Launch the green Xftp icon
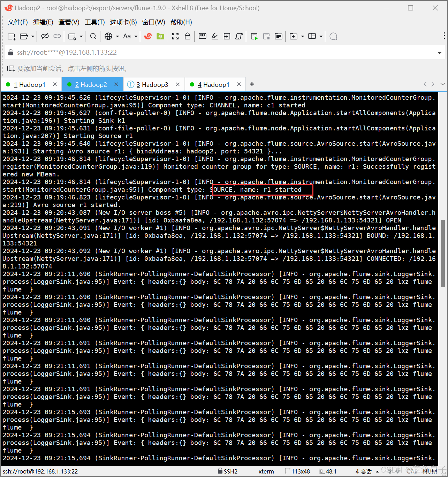The width and height of the screenshot is (448, 477). pos(160,36)
